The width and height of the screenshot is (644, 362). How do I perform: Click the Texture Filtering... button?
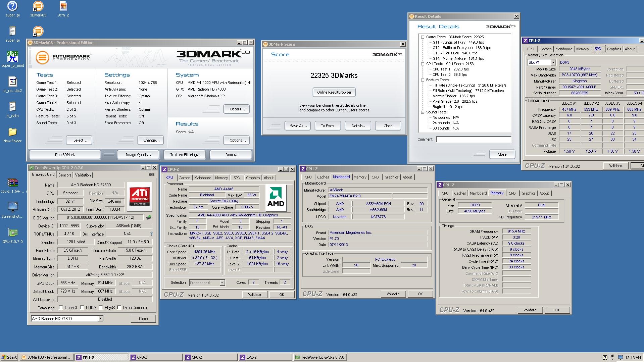click(185, 155)
